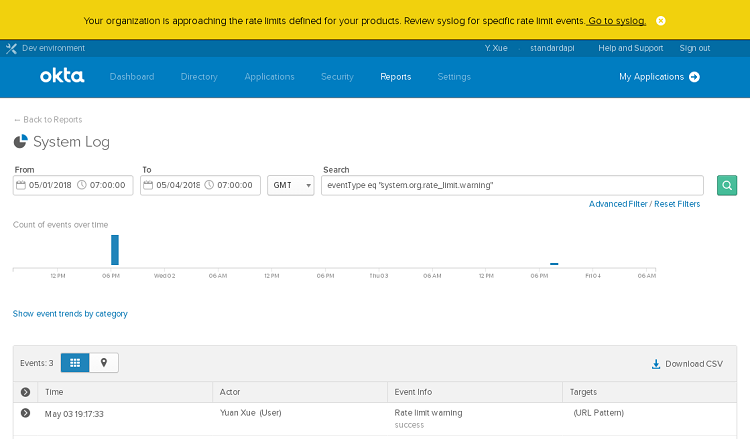
Task: Open the Reports menu
Action: pos(396,77)
